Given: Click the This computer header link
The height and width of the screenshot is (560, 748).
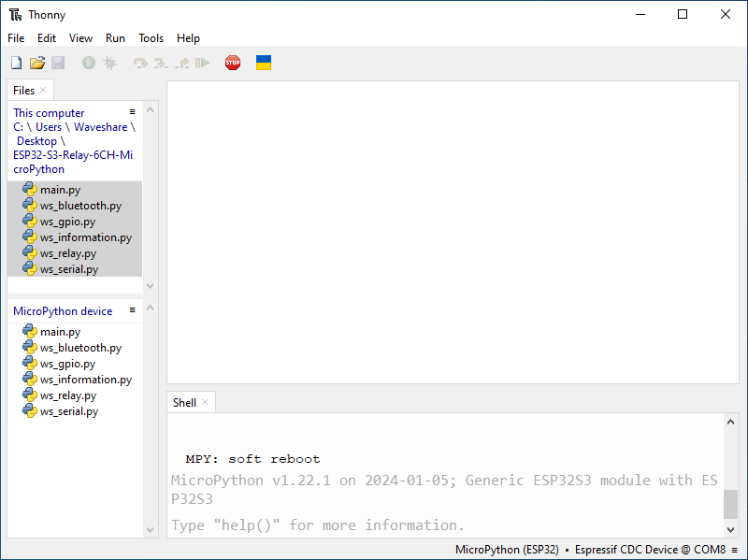Looking at the screenshot, I should click(x=49, y=113).
